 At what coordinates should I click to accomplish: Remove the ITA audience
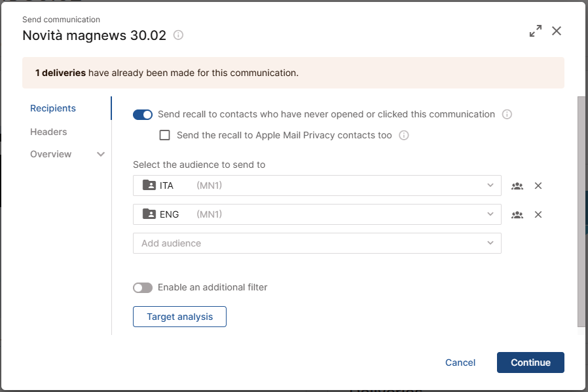pos(538,186)
